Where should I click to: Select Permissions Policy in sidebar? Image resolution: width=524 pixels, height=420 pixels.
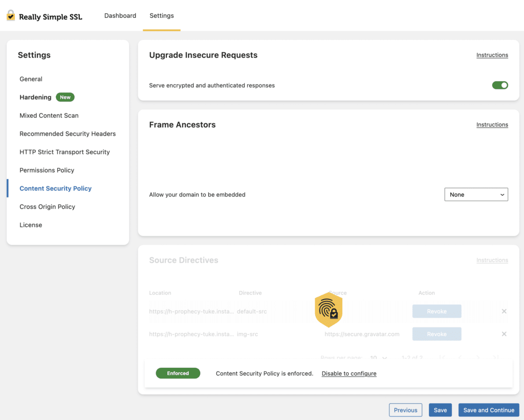coord(47,170)
